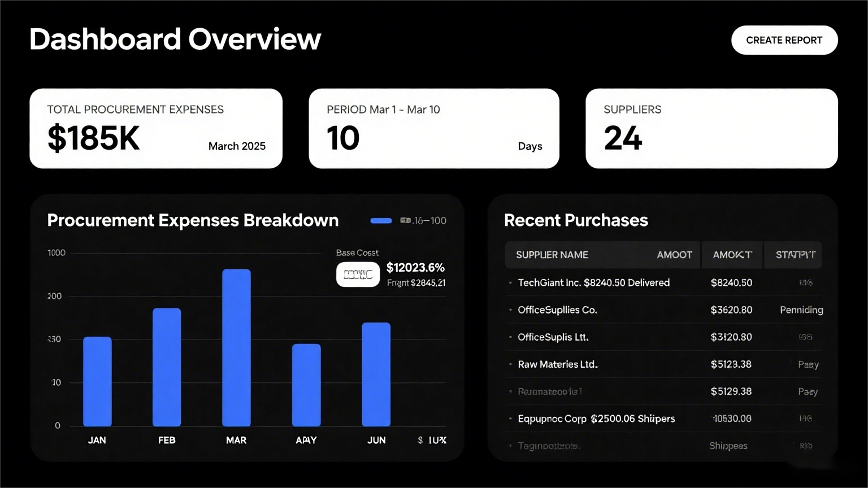Select the JUN bar in the chart
Image resolution: width=868 pixels, height=488 pixels.
coord(376,374)
